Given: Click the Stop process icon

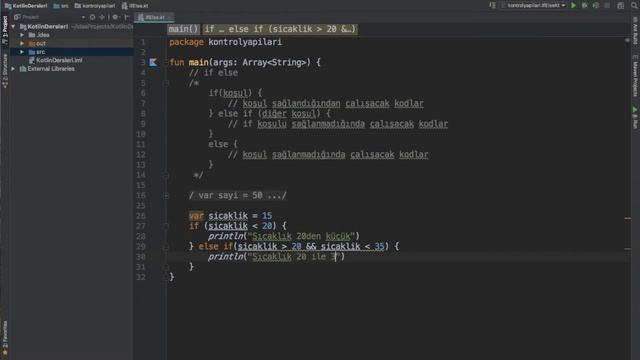Looking at the screenshot, I should 607,6.
